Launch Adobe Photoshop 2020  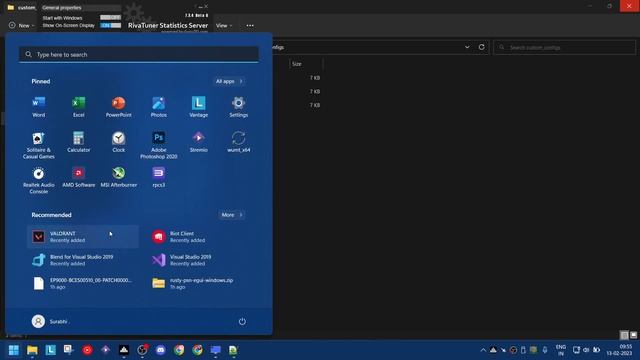click(x=158, y=145)
